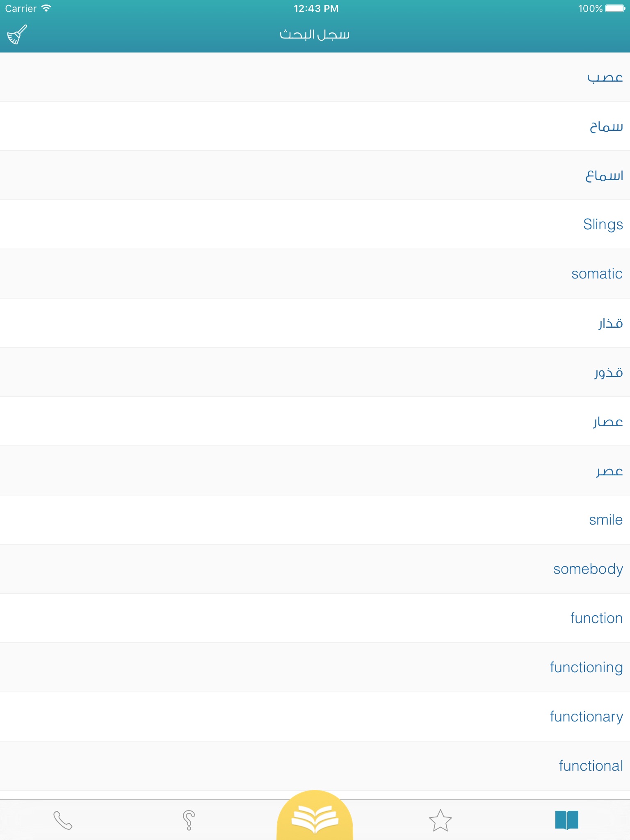Select the blue book history tab
The width and height of the screenshot is (630, 840).
[566, 820]
